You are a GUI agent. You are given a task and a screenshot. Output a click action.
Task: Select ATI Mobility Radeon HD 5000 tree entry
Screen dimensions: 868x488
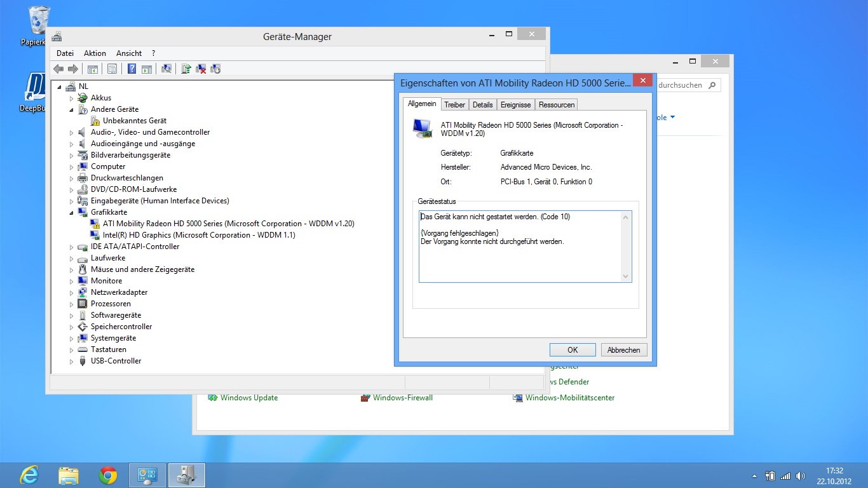click(x=229, y=224)
